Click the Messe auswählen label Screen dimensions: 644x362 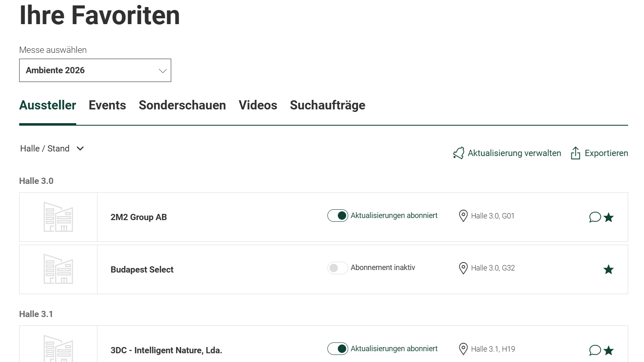pyautogui.click(x=53, y=50)
